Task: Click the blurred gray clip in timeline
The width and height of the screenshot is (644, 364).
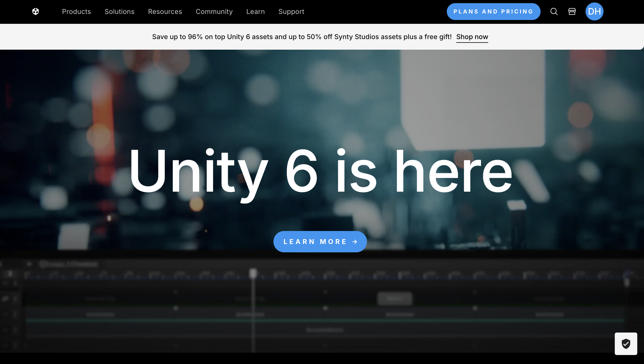Action: click(394, 298)
